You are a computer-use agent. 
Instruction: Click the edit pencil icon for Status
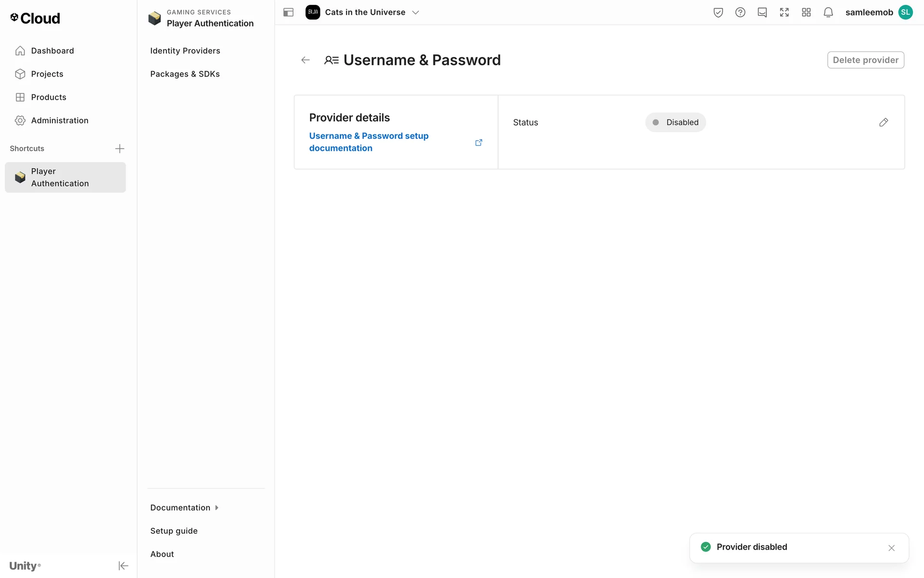[x=883, y=122]
